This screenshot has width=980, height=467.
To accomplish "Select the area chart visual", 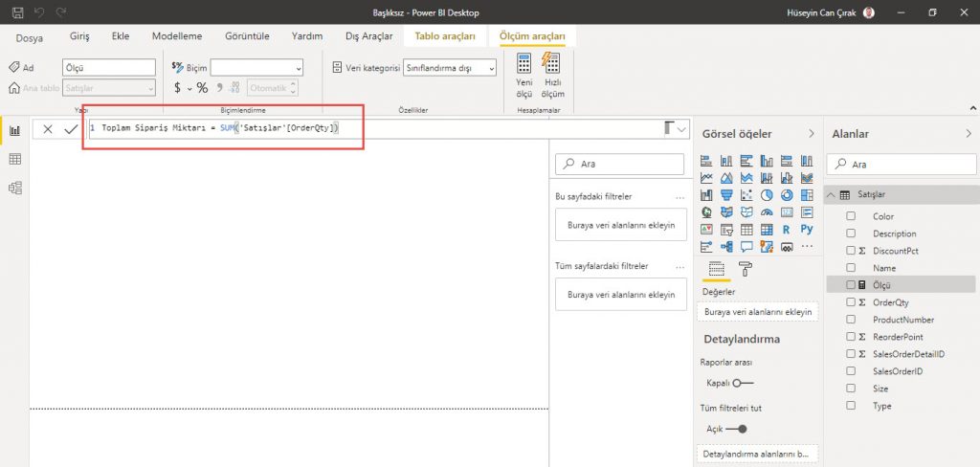I will click(726, 178).
